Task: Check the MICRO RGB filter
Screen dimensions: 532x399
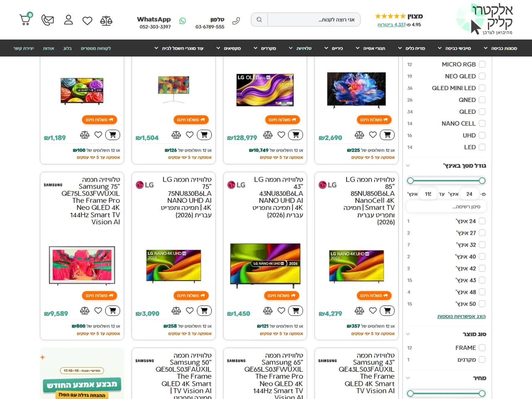Action: [482, 64]
